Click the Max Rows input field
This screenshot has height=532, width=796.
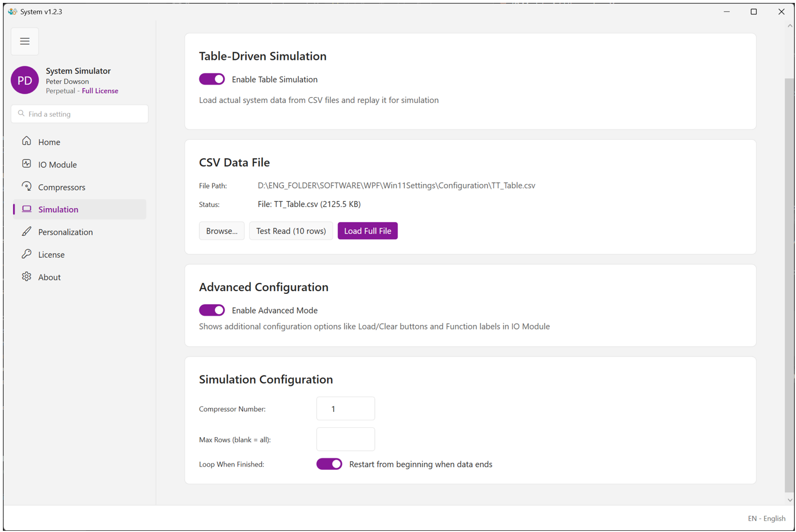pyautogui.click(x=345, y=439)
